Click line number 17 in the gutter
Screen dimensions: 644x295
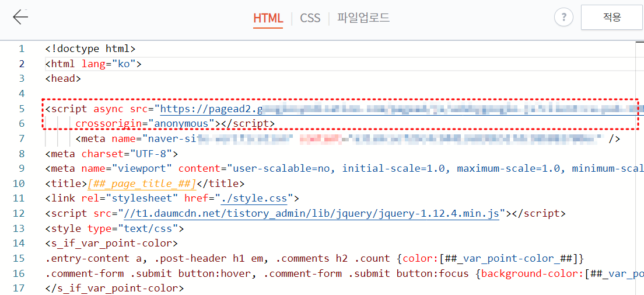[x=19, y=288]
